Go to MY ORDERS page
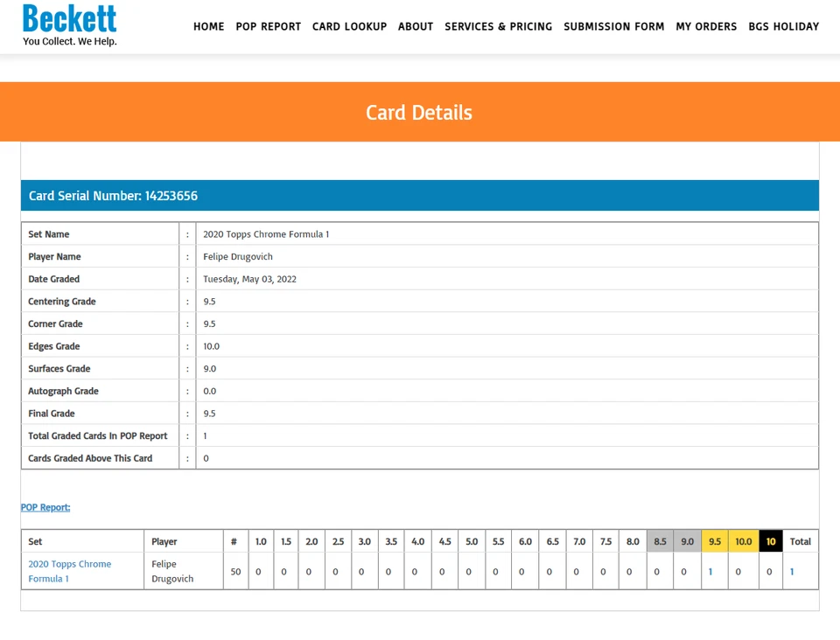The height and width of the screenshot is (640, 840). [x=706, y=27]
